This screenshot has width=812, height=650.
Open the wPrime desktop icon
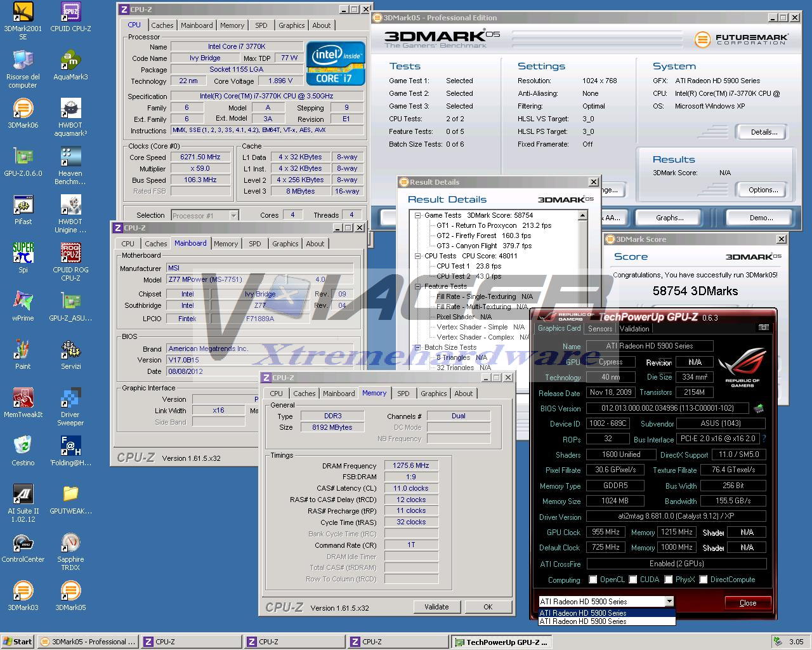pos(23,302)
